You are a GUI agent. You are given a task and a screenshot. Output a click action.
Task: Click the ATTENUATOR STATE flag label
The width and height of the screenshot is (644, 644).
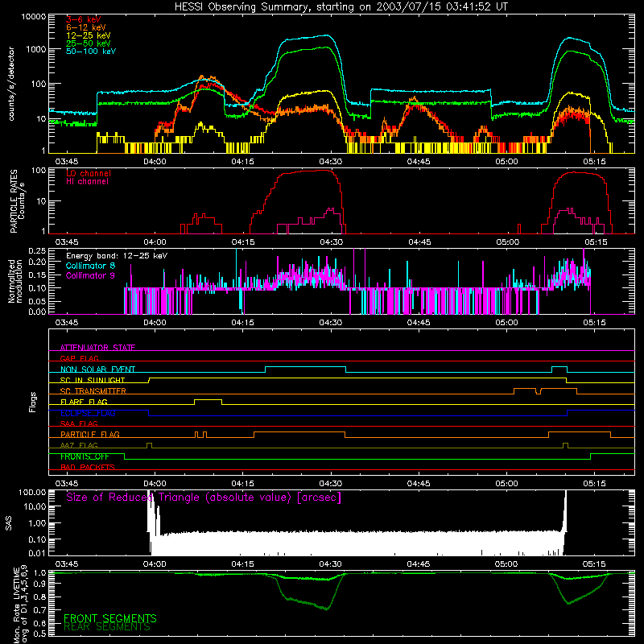coord(97,348)
